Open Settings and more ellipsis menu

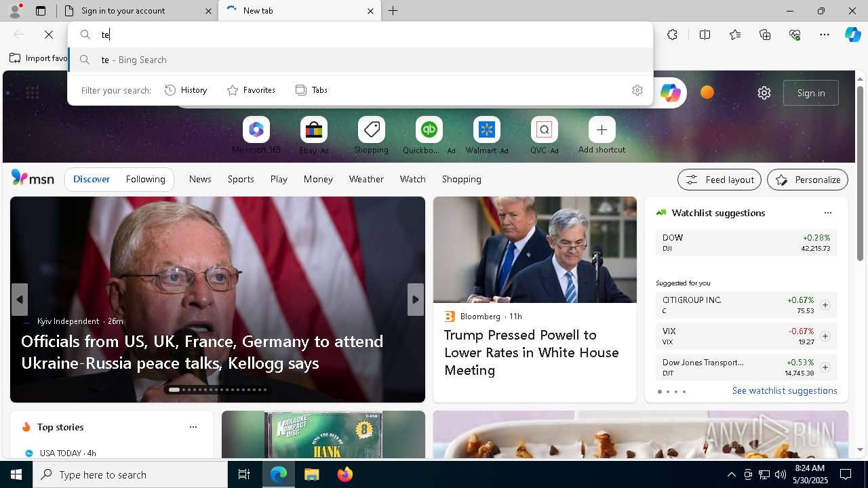point(825,35)
